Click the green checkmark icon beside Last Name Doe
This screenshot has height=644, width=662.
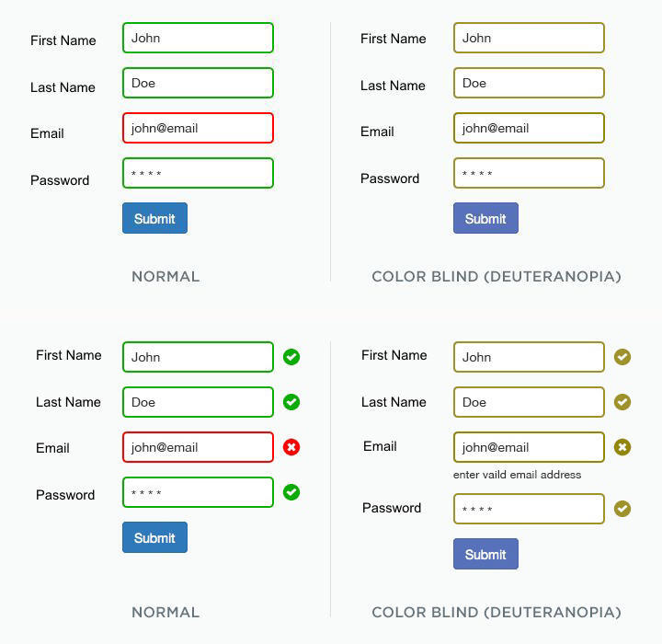(x=291, y=402)
